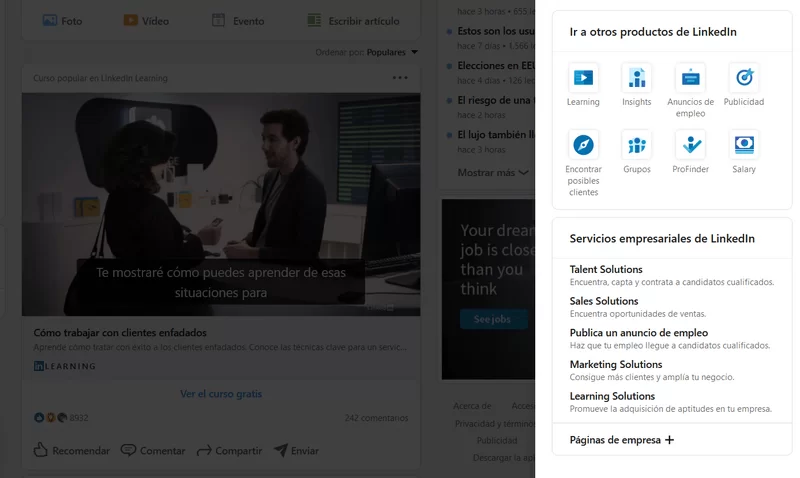This screenshot has height=478, width=800.
Task: Click the Vídeo play icon
Action: (131, 20)
